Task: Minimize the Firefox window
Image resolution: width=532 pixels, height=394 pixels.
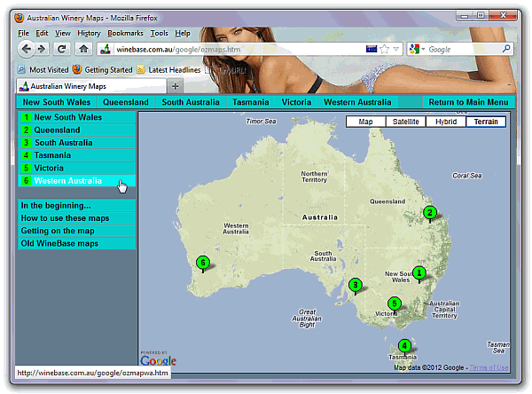Action: [465, 16]
